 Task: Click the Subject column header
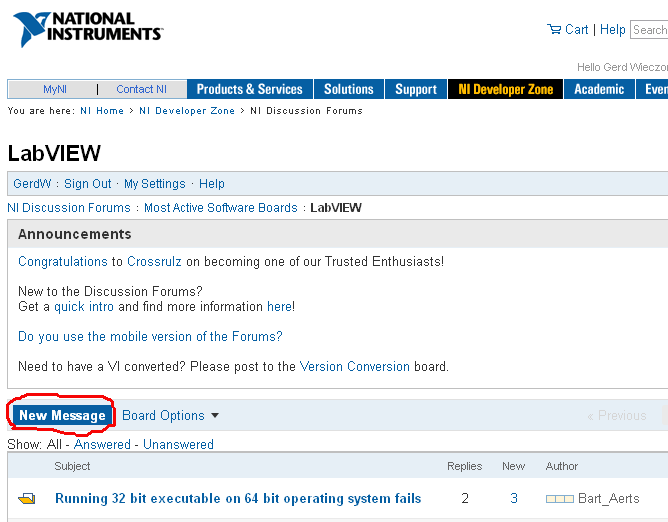tap(72, 466)
